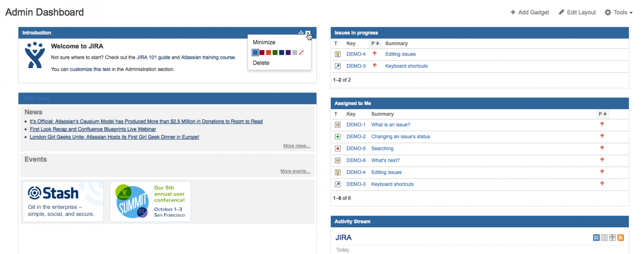
Task: Collapse the Introduction gadget dropdown arrow
Action: point(308,33)
